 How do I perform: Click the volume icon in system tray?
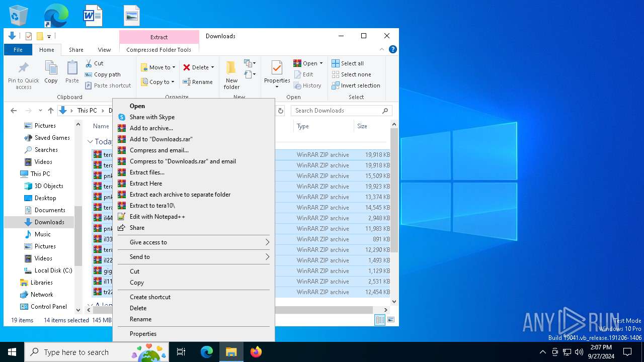pyautogui.click(x=579, y=352)
